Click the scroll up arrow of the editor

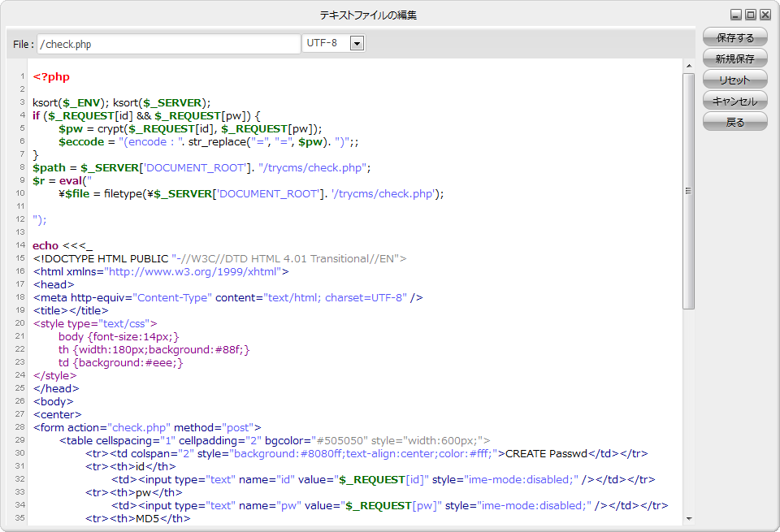point(688,66)
